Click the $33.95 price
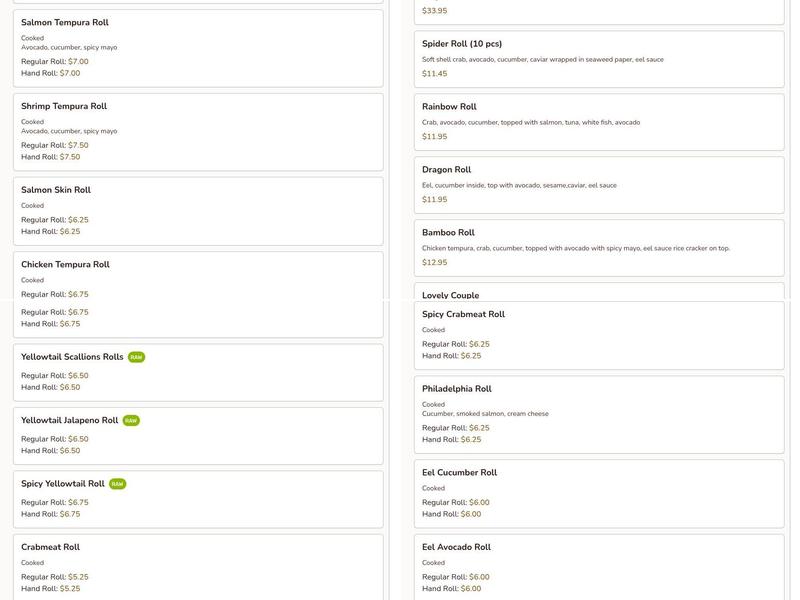 point(434,11)
